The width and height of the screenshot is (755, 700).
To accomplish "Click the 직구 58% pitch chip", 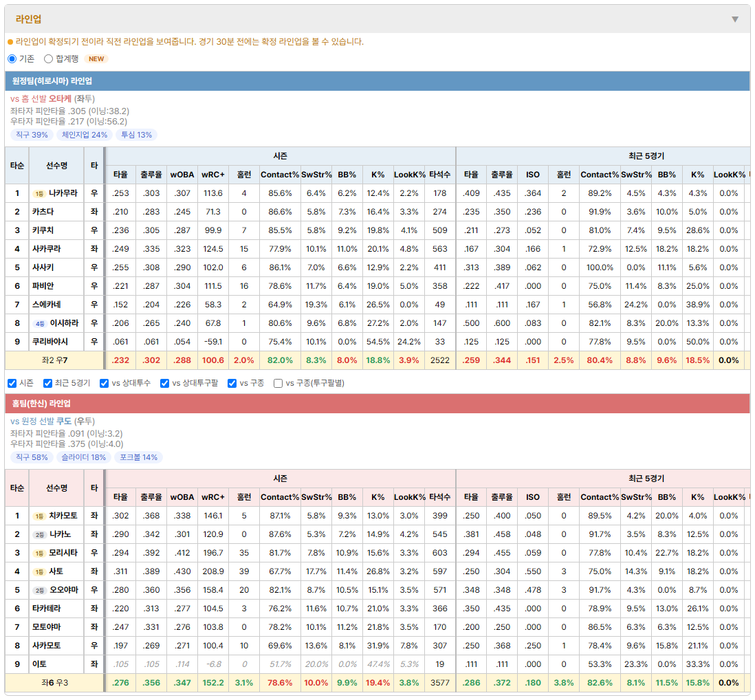I will click(32, 457).
